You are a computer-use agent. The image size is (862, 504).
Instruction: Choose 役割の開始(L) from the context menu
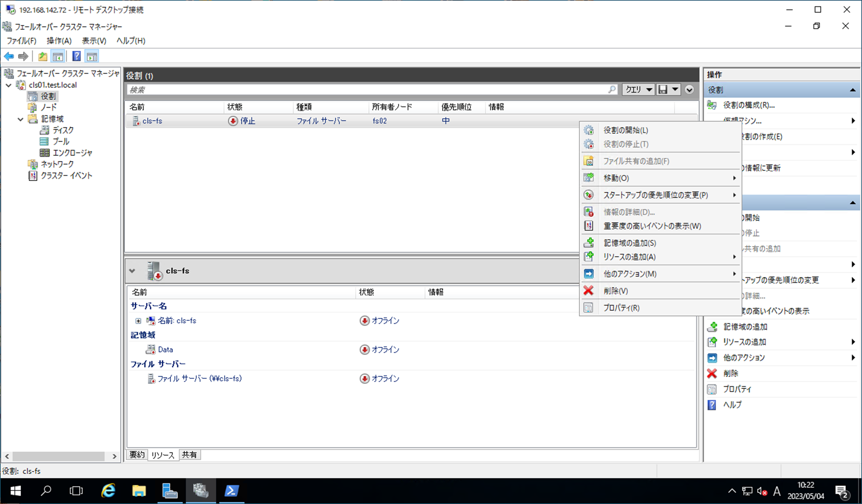(625, 130)
